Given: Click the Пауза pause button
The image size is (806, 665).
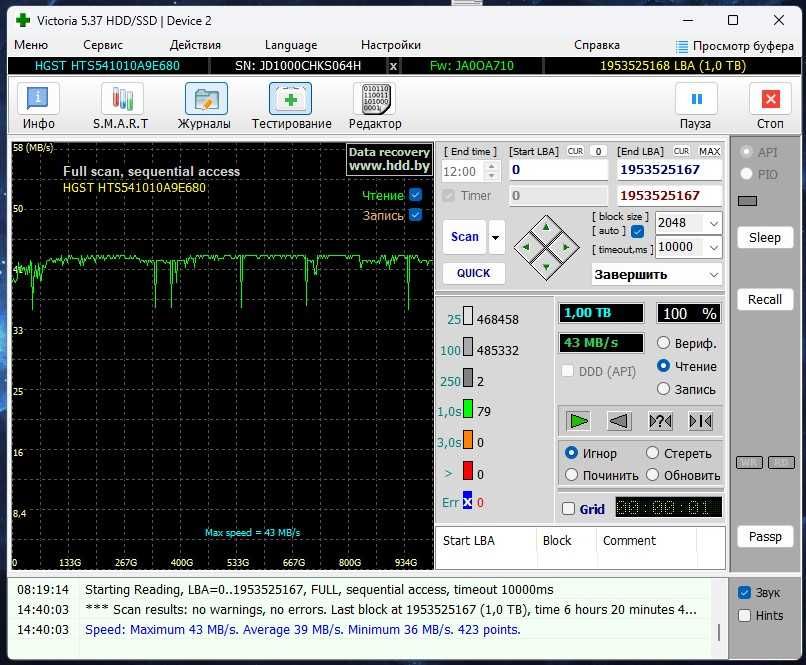Looking at the screenshot, I should pos(695,106).
